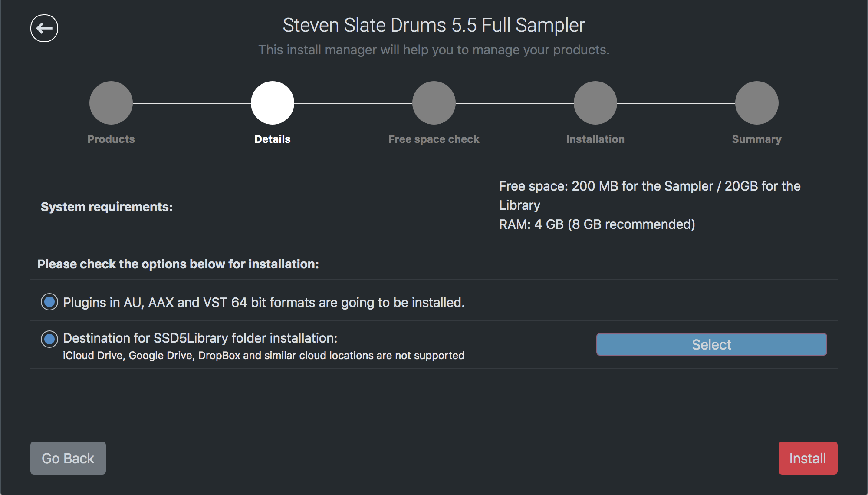The height and width of the screenshot is (495, 868).
Task: Jump to the Installation step label
Action: pyautogui.click(x=595, y=139)
